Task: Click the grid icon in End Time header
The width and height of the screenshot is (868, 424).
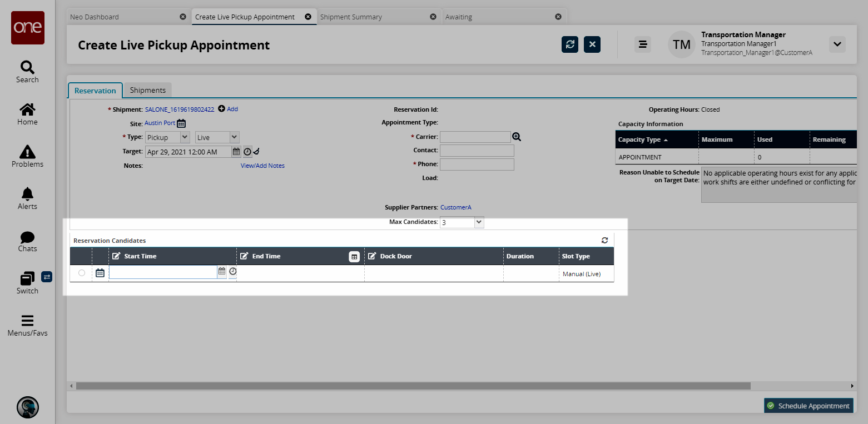Action: 354,257
